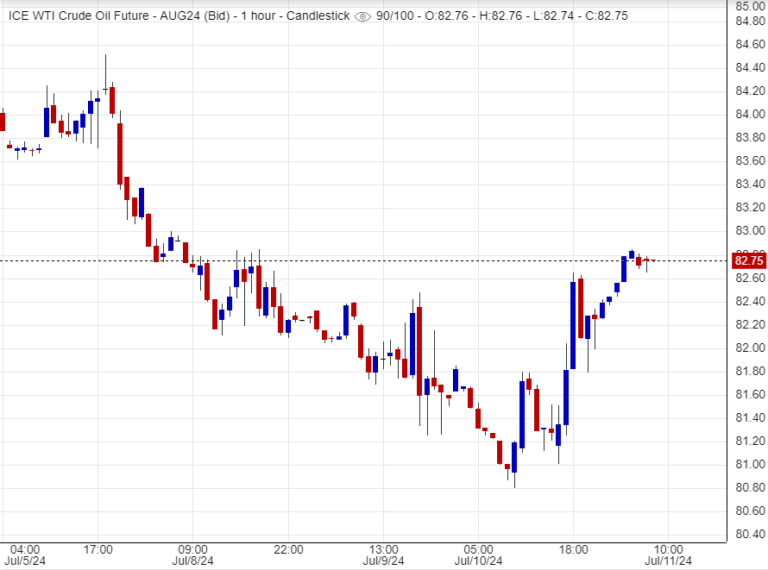
Task: Click the 84.00 label on price axis
Action: [750, 114]
